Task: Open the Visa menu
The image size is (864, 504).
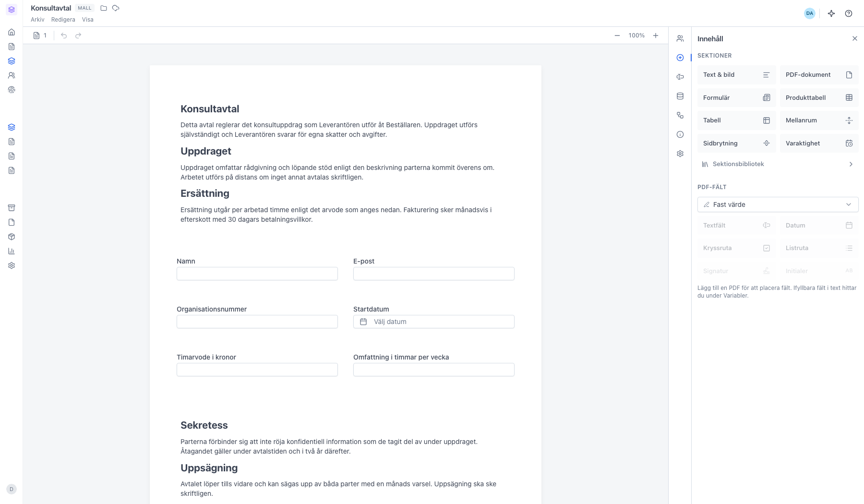Action: pyautogui.click(x=88, y=20)
